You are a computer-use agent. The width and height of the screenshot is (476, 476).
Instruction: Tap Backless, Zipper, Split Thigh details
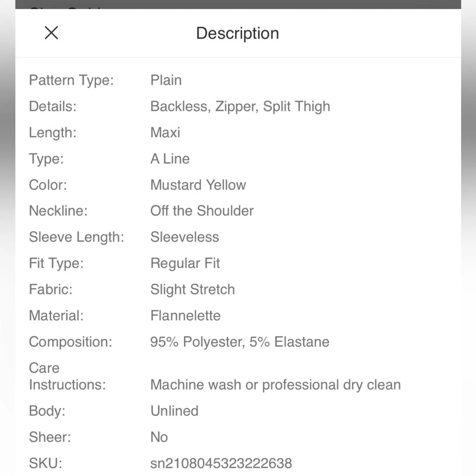click(240, 107)
